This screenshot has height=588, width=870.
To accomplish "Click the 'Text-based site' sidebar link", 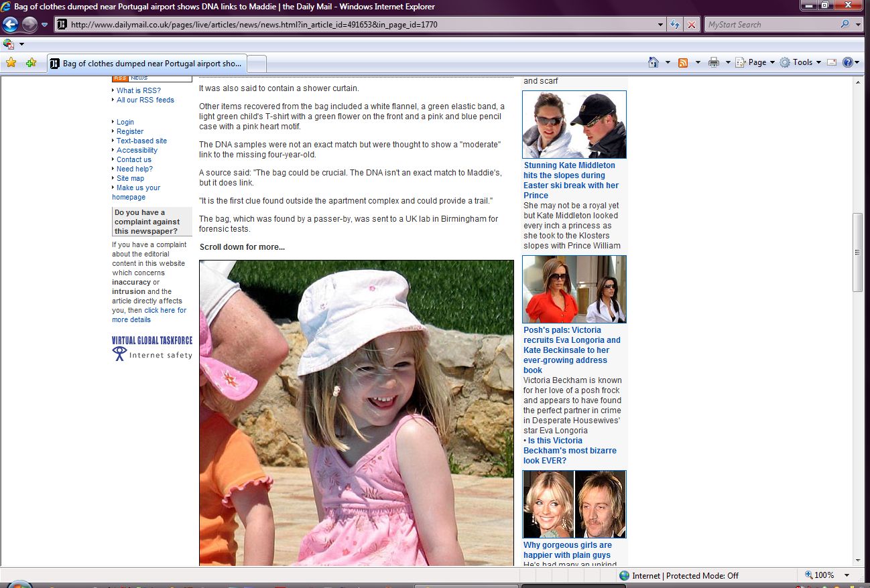I will (141, 141).
